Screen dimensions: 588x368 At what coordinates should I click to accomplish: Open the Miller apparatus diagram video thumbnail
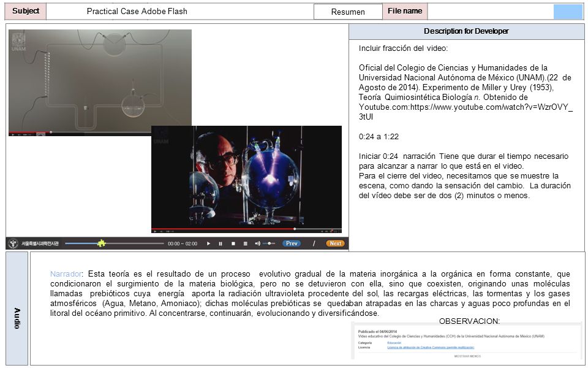pos(100,83)
